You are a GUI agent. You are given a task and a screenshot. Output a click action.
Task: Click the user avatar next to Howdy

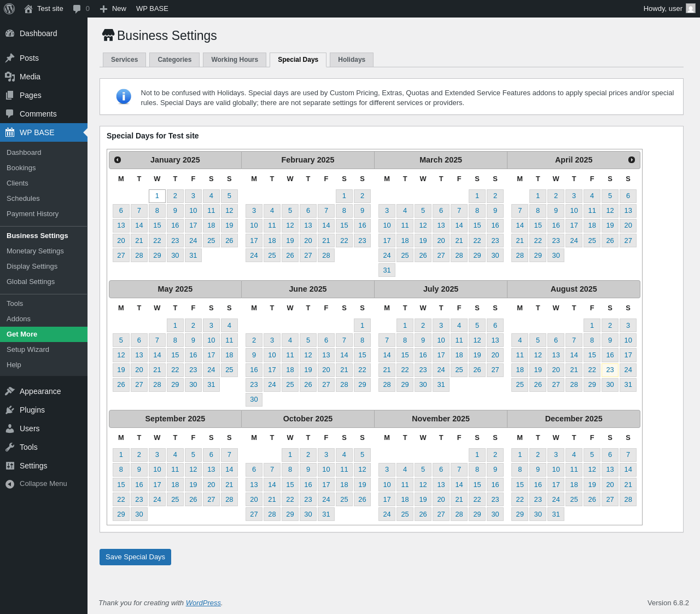691,8
